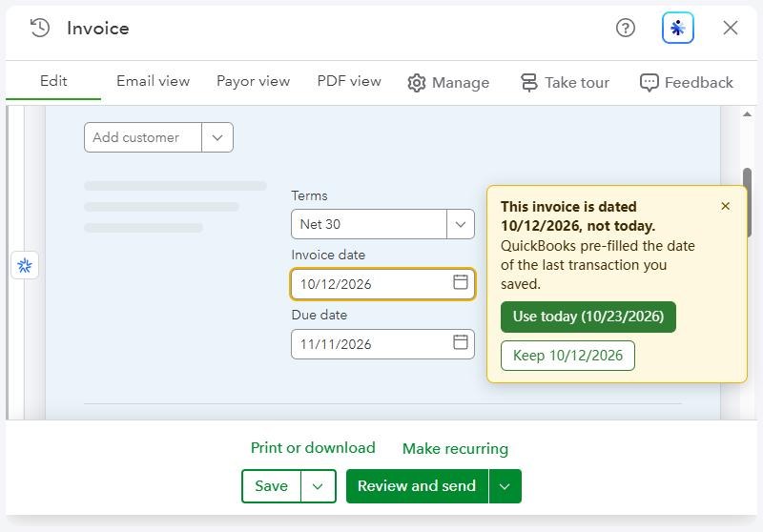763x532 pixels.
Task: Click the Review and send button
Action: (417, 486)
